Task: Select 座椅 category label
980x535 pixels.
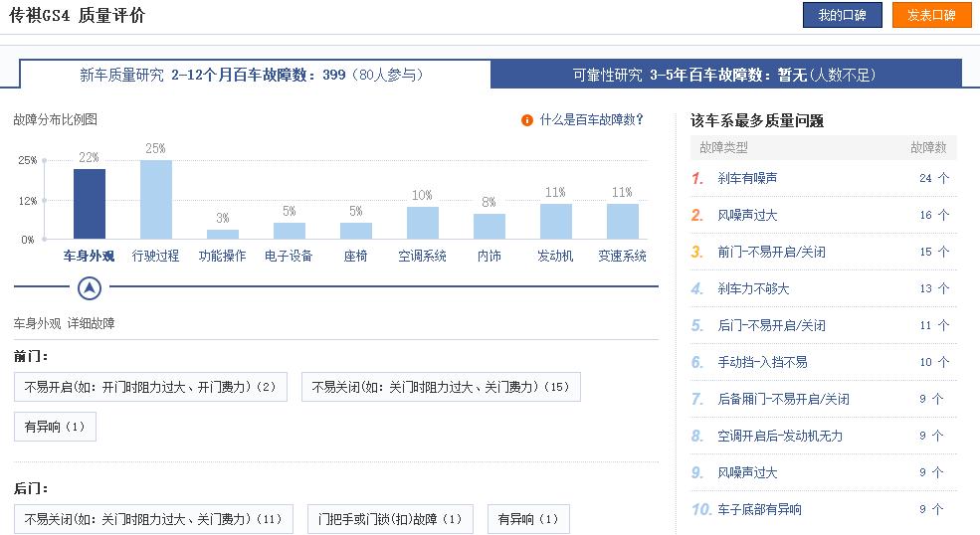Action: click(355, 256)
